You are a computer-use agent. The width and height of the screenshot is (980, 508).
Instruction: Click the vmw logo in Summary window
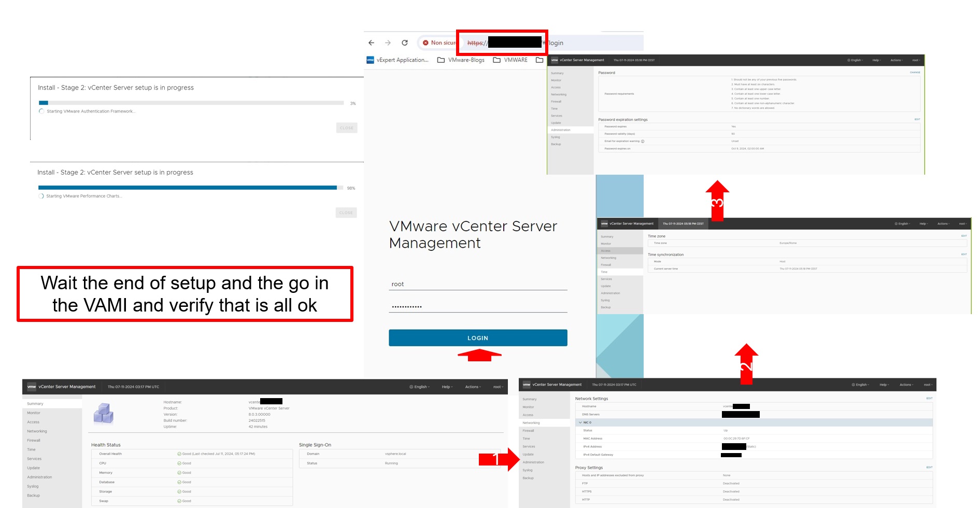(x=32, y=387)
